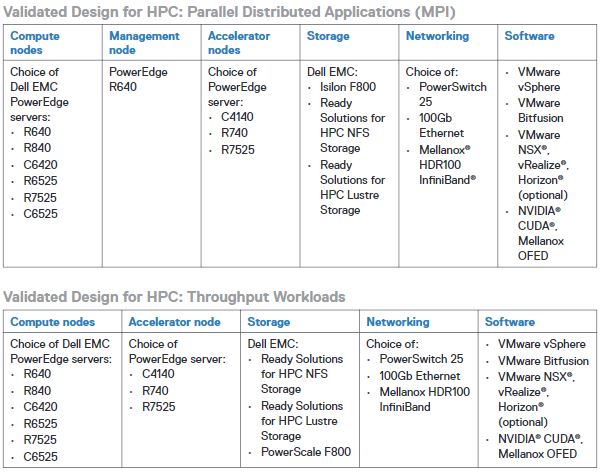Select PowerSwitch 25 in Throughput Networking cell
This screenshot has height=473, width=609.
(x=421, y=358)
